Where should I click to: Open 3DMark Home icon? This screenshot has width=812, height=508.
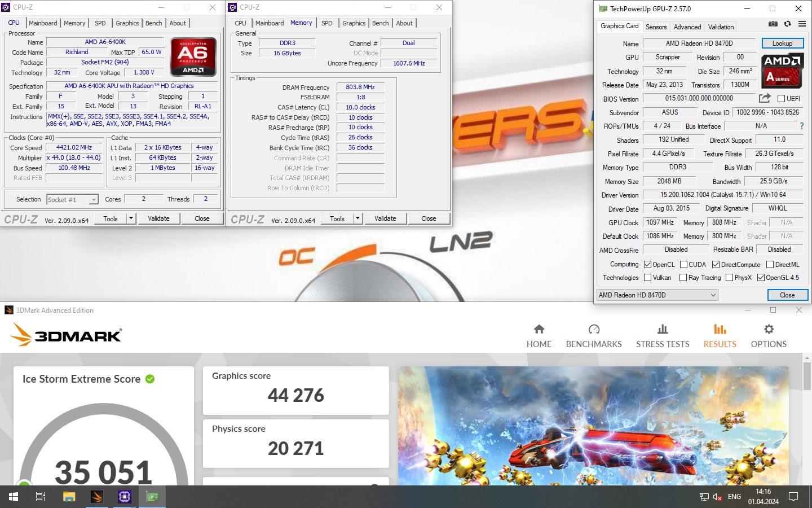point(539,329)
